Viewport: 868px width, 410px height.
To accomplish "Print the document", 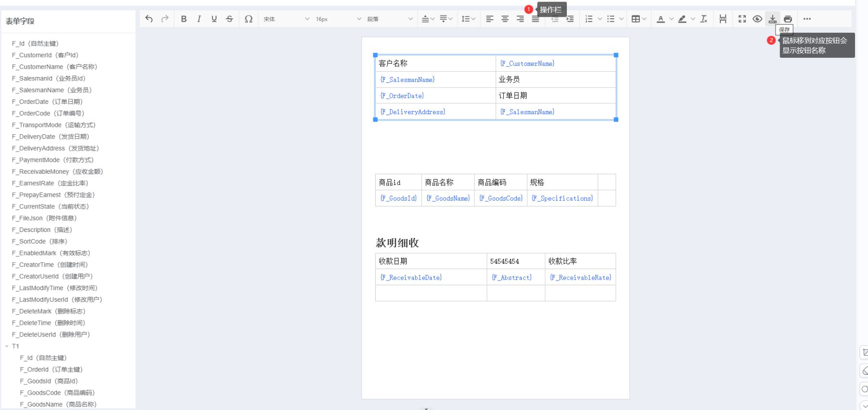I will 788,19.
